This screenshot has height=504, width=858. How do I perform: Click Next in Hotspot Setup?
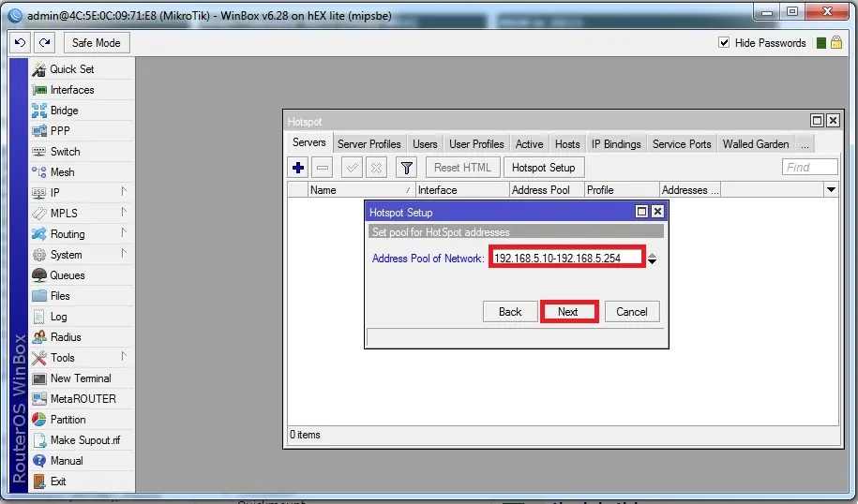[568, 312]
